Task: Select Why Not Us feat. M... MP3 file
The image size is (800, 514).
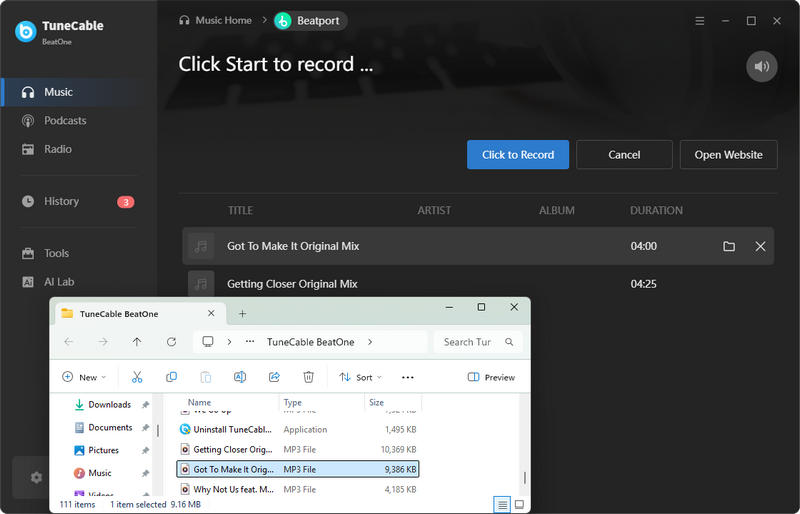Action: coord(298,489)
